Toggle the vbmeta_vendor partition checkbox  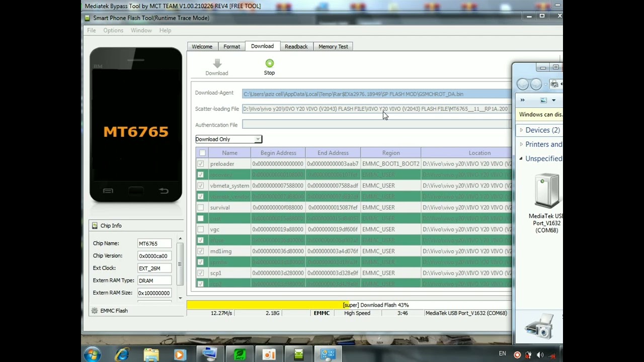[201, 197]
